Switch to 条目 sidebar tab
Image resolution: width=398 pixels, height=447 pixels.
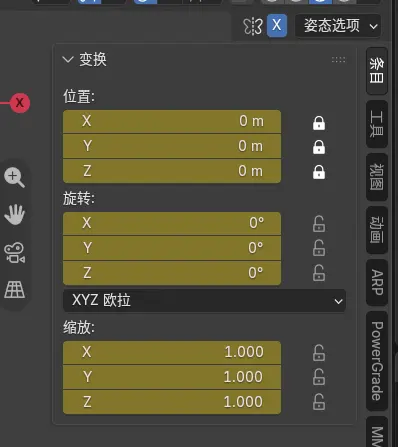377,71
